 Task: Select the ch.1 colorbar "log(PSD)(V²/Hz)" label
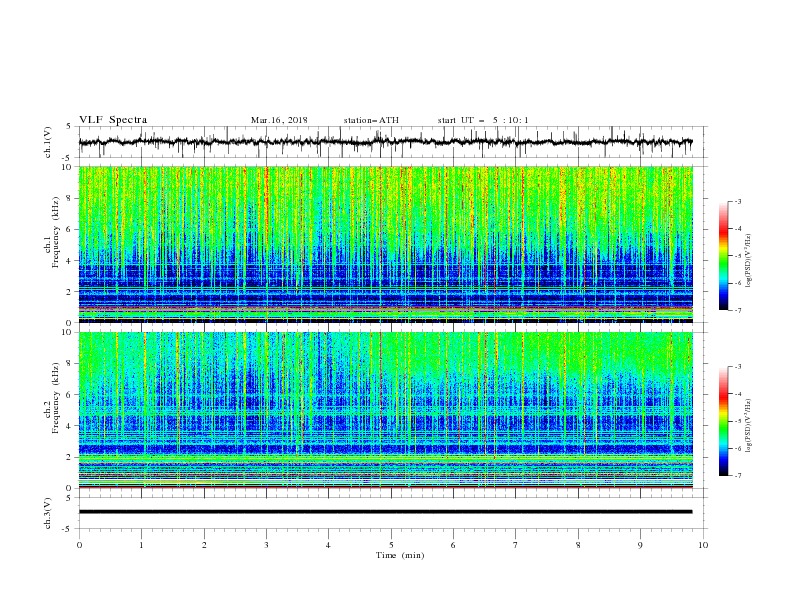[x=749, y=261]
